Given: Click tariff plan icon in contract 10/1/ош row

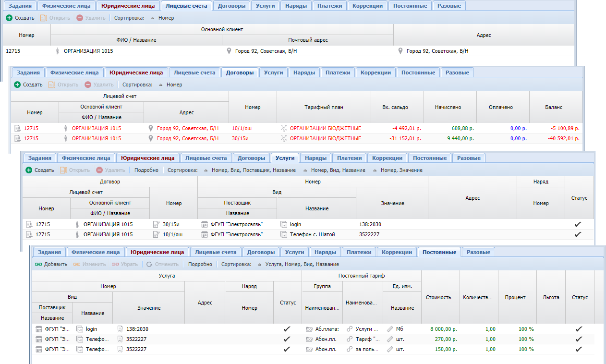Looking at the screenshot, I should click(284, 128).
